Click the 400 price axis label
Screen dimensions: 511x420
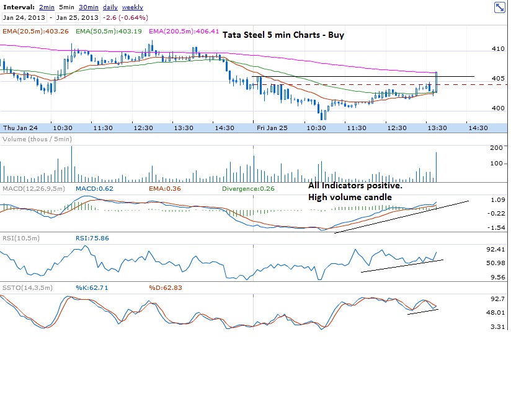pos(498,108)
